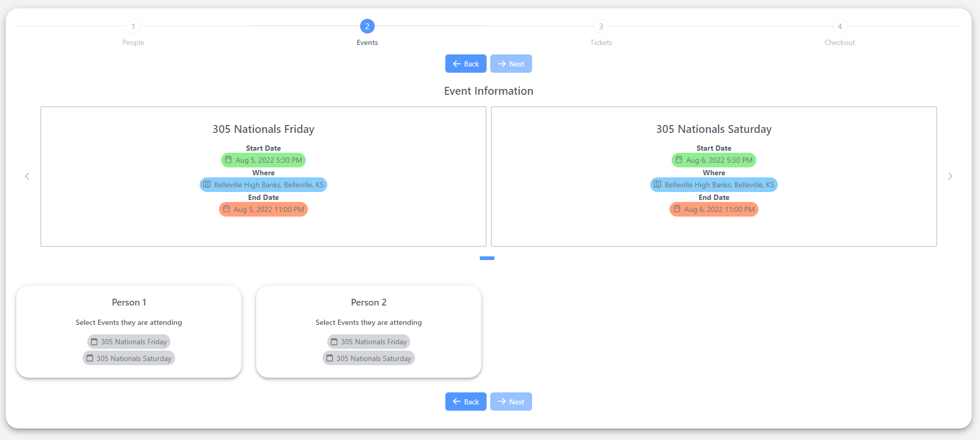Viewport: 980px width, 440px height.
Task: Click the 305 Nationals Saturday card title
Action: point(714,129)
